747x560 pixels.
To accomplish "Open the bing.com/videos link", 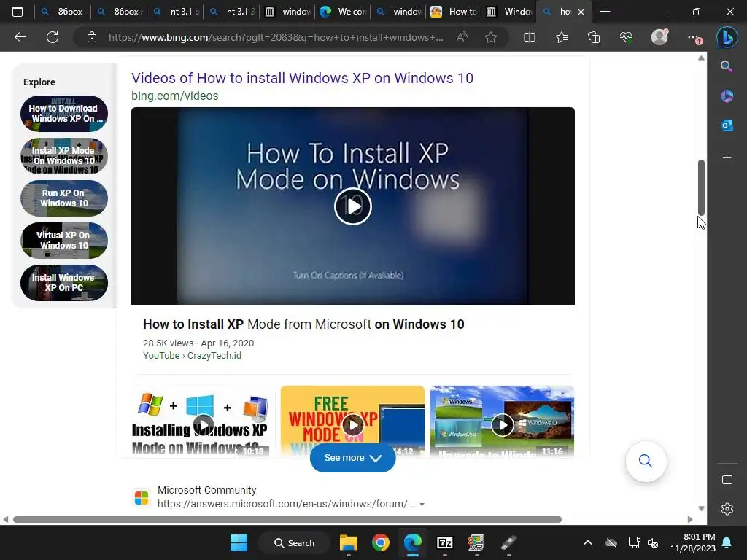I will [175, 96].
